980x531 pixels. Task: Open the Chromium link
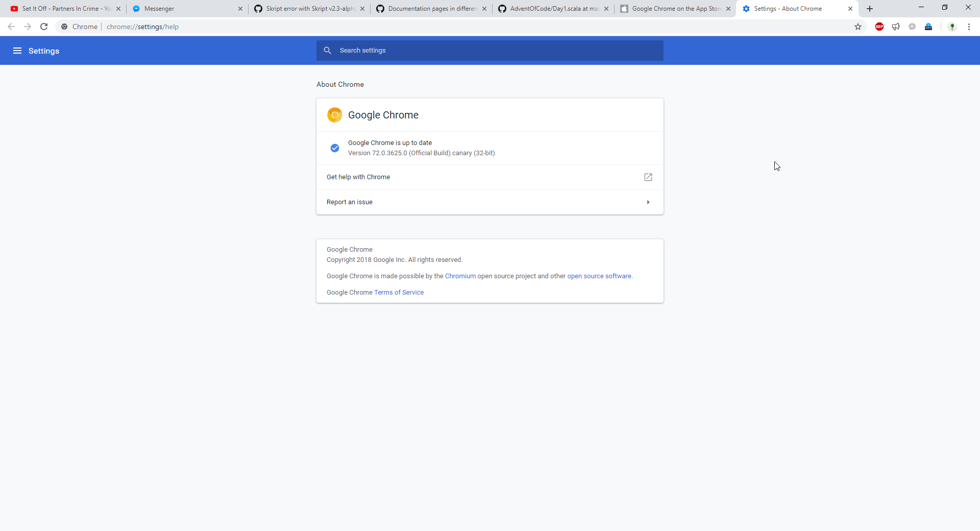point(460,276)
